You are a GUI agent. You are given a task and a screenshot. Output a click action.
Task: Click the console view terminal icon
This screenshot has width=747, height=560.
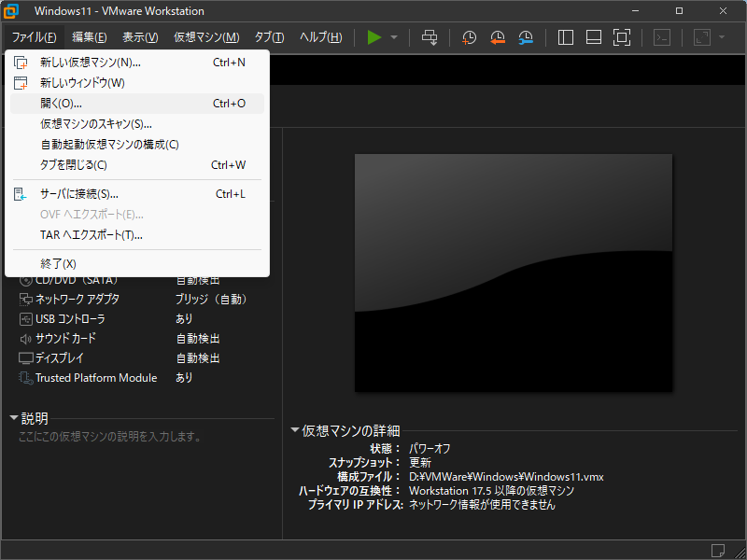coord(662,37)
